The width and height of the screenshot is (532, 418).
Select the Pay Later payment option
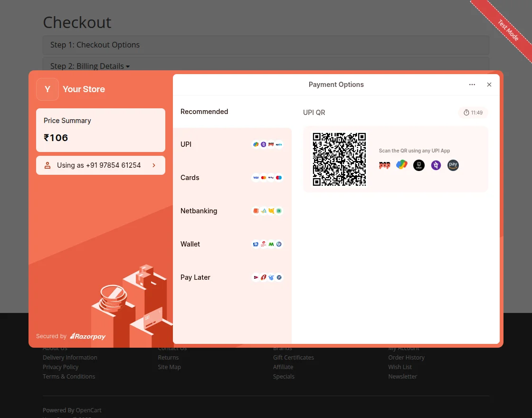point(233,277)
